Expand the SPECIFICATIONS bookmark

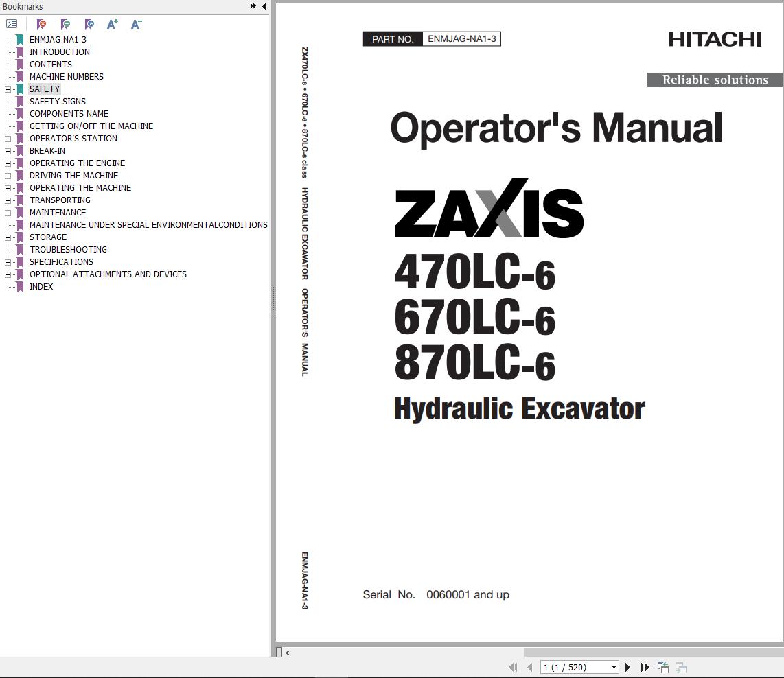pos(8,262)
